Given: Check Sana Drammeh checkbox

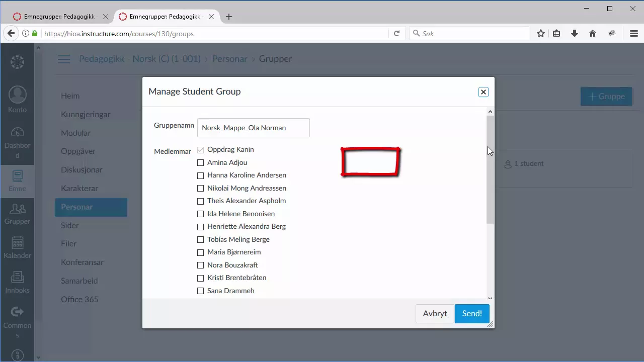Looking at the screenshot, I should coord(200,291).
